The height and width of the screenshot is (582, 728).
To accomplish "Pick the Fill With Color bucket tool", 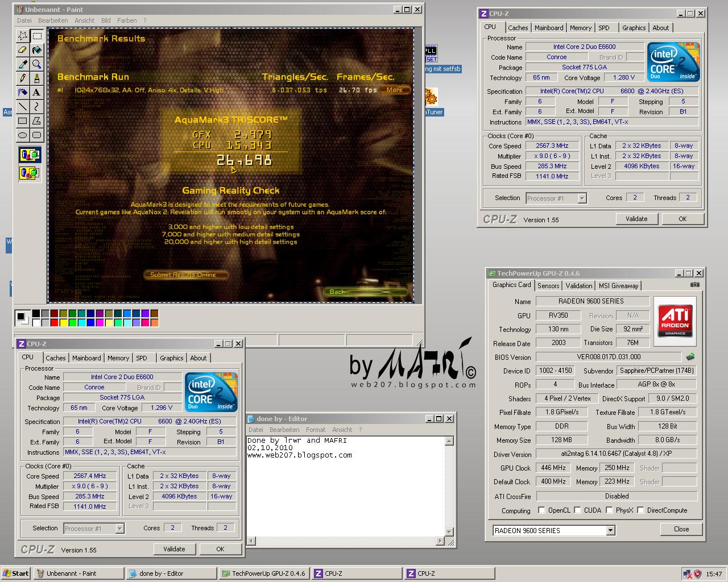I will point(37,50).
